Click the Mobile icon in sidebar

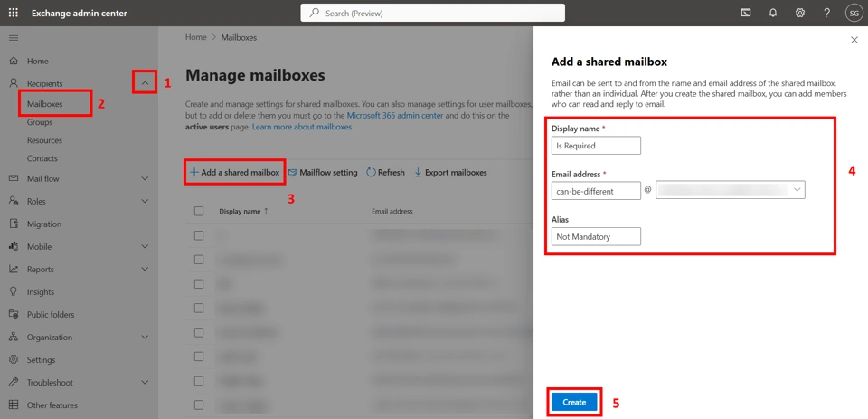coord(14,247)
